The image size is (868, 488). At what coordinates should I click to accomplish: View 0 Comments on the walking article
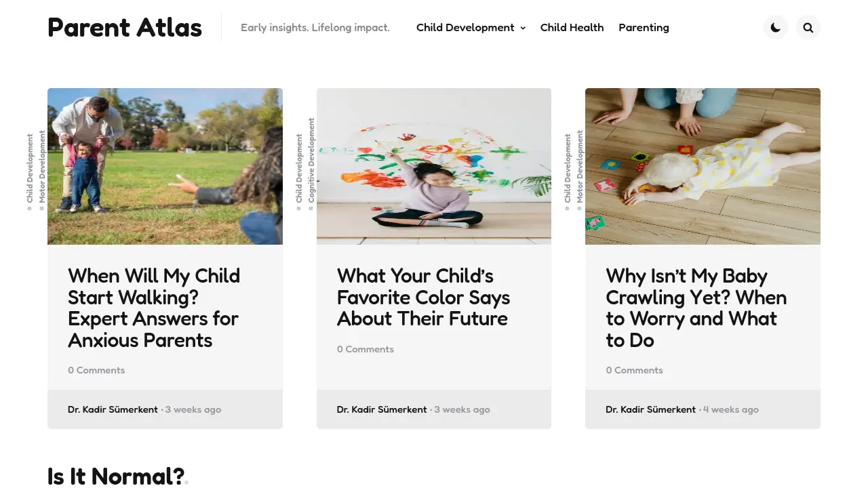tap(96, 370)
